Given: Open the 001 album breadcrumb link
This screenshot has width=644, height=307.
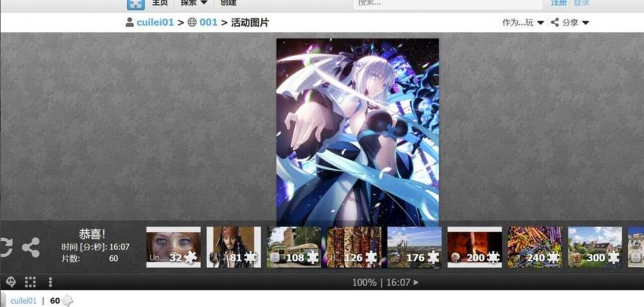Looking at the screenshot, I should [208, 23].
